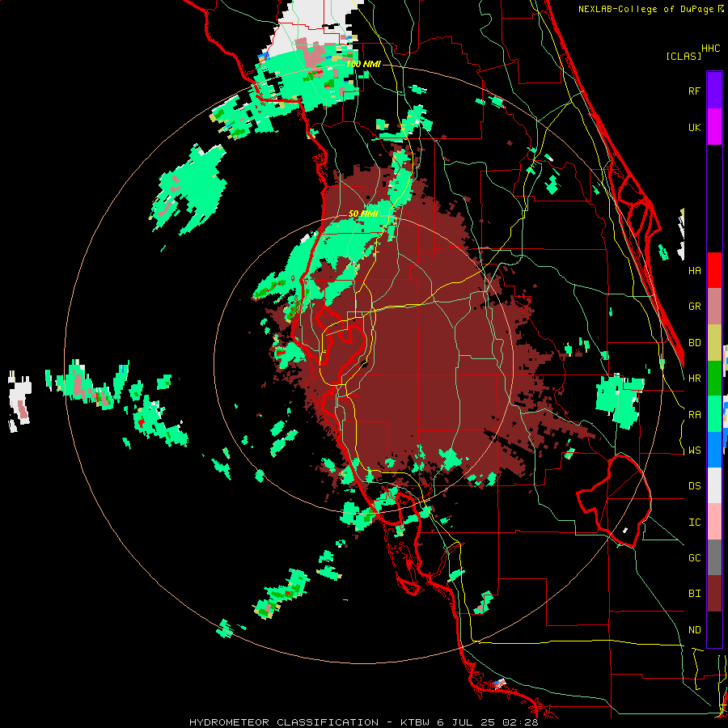Click the 'UK' legend label

click(694, 127)
